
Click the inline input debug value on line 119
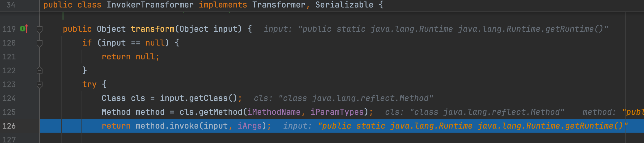[436, 29]
